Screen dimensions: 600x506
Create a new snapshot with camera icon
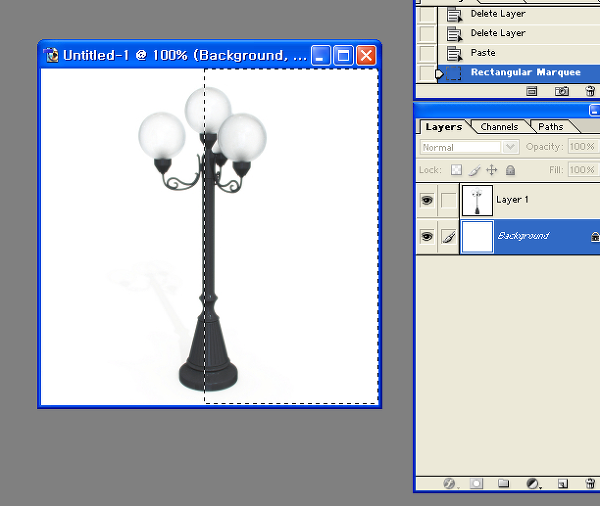561,91
